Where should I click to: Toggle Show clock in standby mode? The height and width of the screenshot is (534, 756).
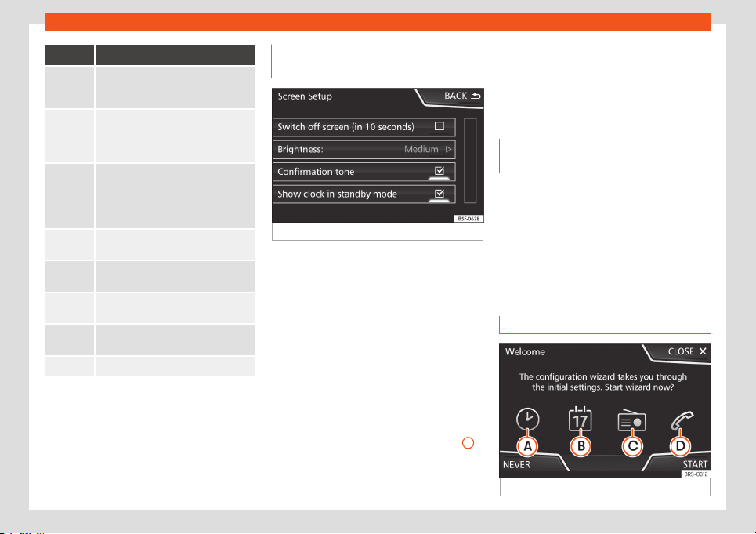pos(439,193)
